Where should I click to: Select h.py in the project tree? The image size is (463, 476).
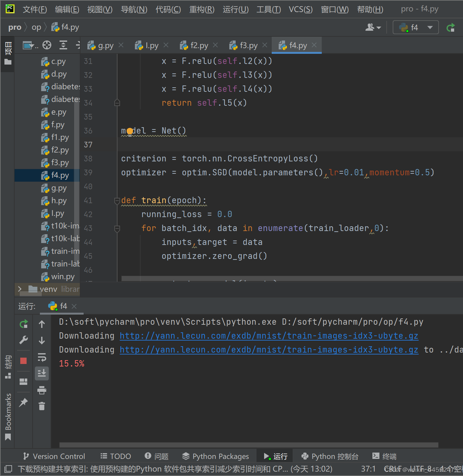point(54,201)
